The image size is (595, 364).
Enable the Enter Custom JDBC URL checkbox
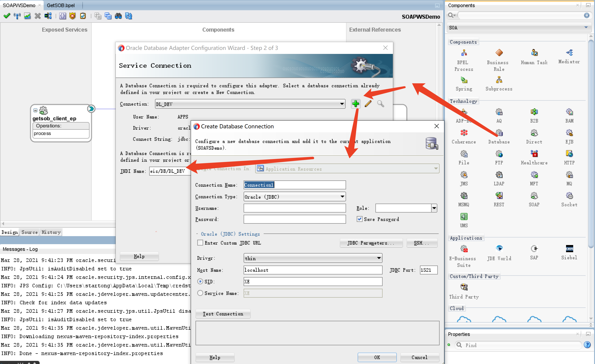199,243
